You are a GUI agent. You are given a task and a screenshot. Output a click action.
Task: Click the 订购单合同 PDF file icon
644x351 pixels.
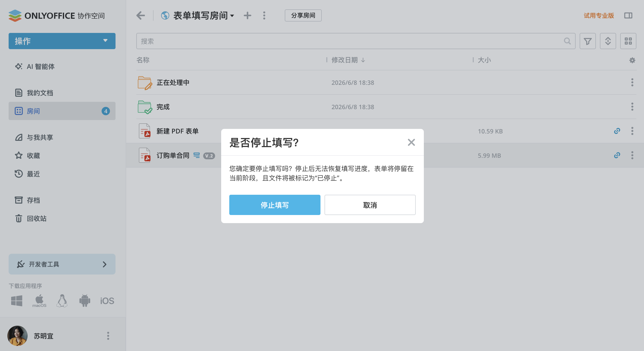pos(145,155)
